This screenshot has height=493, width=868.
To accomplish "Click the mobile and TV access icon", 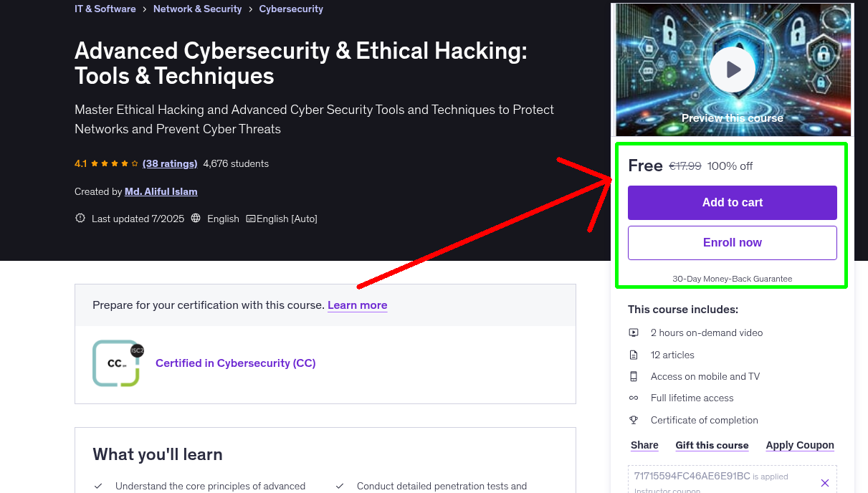I will point(634,376).
